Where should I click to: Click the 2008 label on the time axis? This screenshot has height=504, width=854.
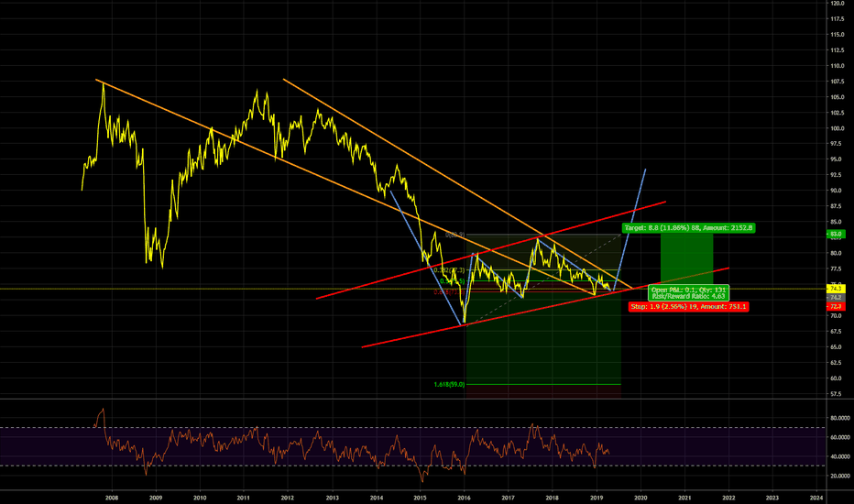point(112,498)
